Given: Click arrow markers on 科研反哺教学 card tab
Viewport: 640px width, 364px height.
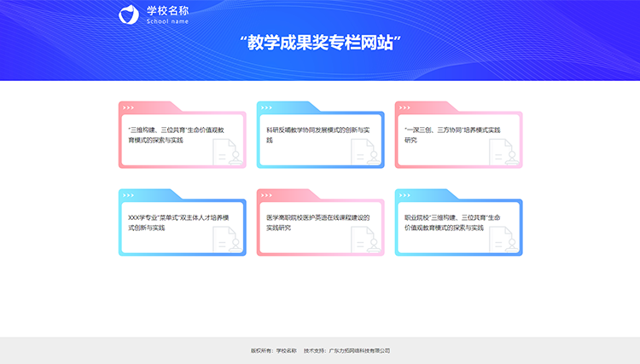Looking at the screenshot, I should tap(266, 107).
